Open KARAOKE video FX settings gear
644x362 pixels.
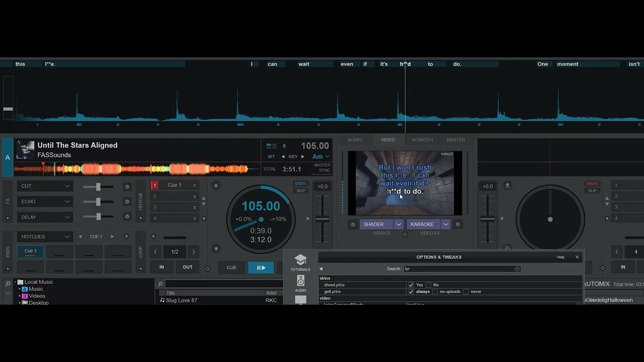(x=457, y=224)
